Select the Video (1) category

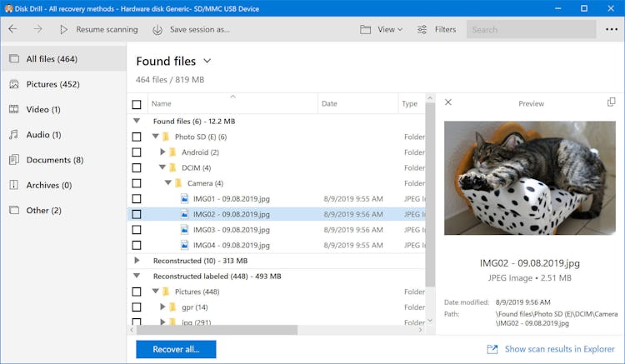pos(64,109)
